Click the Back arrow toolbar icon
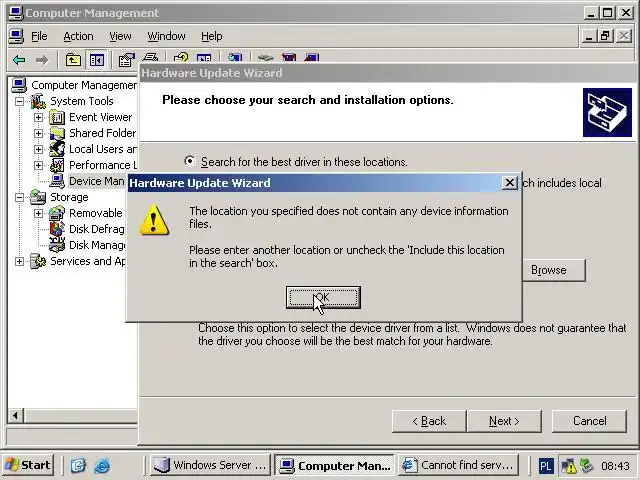The width and height of the screenshot is (640, 480). (19, 60)
